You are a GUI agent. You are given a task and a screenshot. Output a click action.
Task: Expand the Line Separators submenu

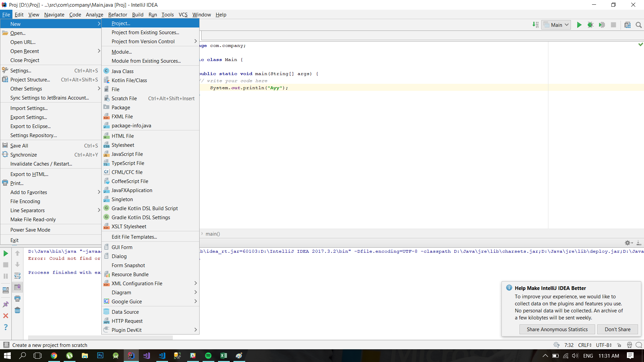(x=51, y=210)
